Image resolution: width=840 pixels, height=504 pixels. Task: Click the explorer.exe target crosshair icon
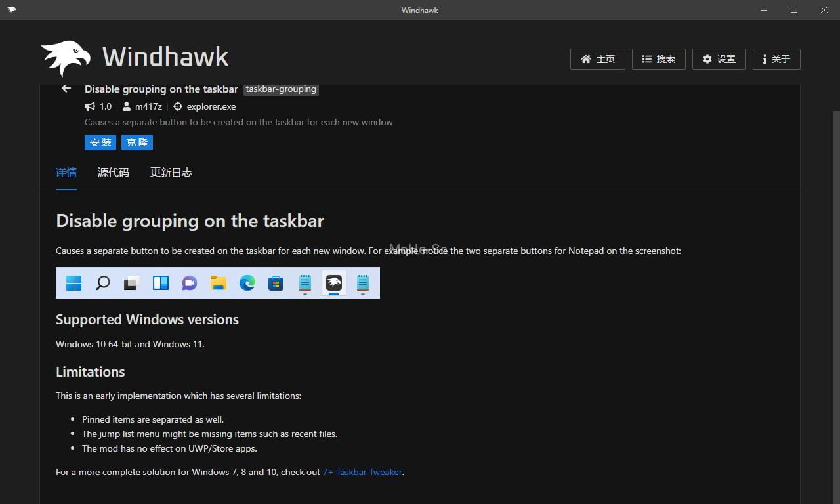pos(178,106)
